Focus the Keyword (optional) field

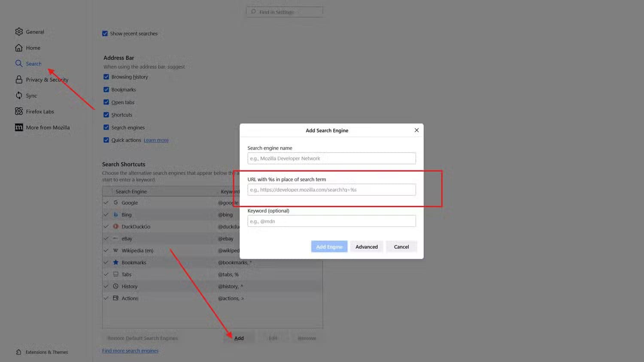(x=331, y=221)
